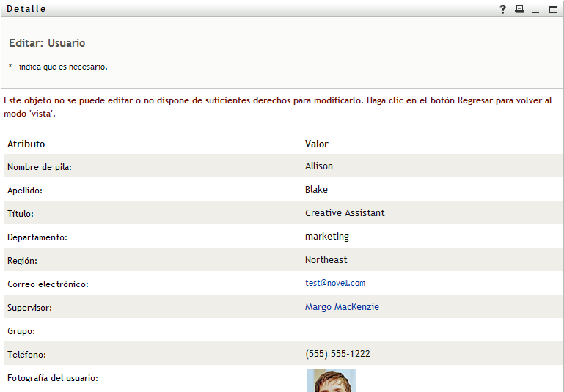564x392 pixels.
Task: Select the "Editar: Usuario" heading
Action: tap(47, 43)
